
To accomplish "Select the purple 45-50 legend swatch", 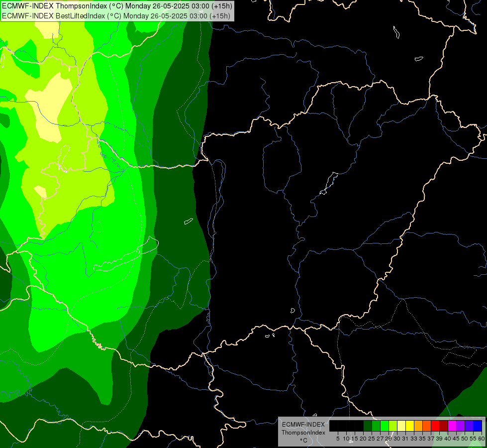I will click(461, 426).
